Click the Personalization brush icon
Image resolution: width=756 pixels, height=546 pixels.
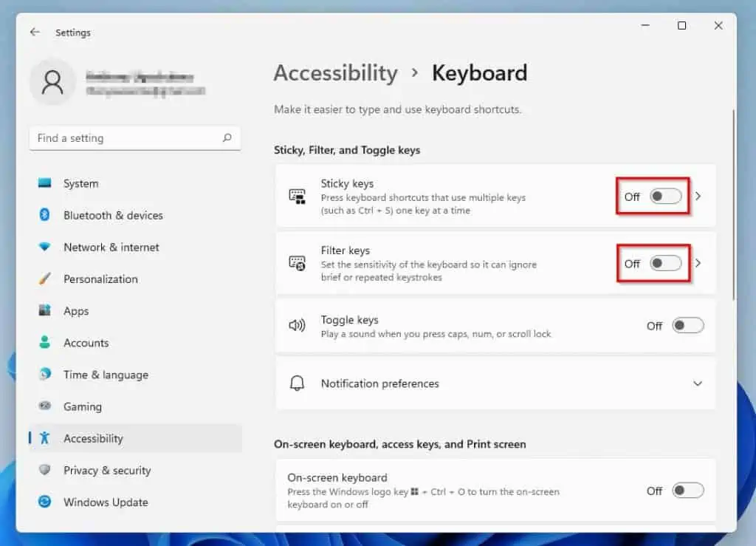click(x=44, y=279)
